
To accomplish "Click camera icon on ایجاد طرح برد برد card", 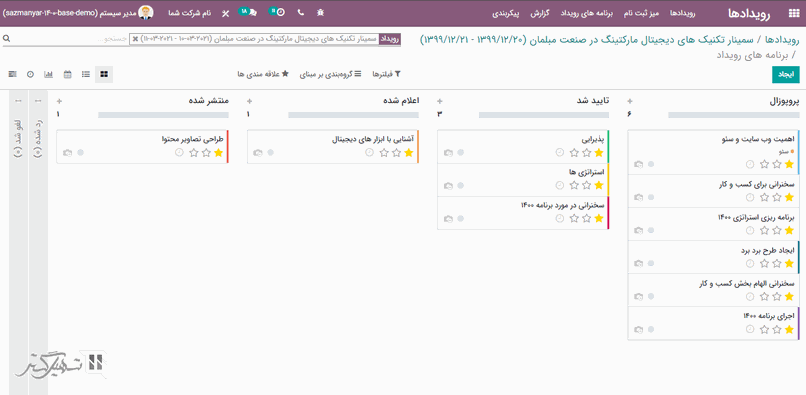I will pyautogui.click(x=638, y=263).
